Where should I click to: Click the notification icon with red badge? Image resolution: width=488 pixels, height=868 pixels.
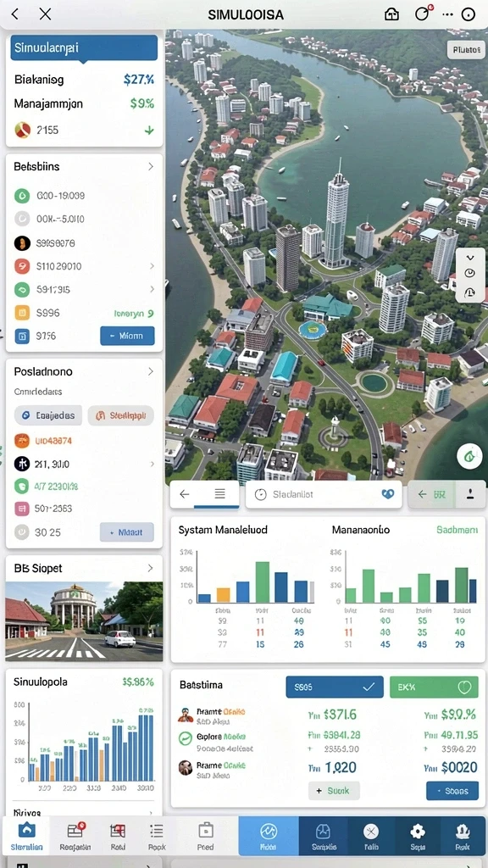click(424, 14)
